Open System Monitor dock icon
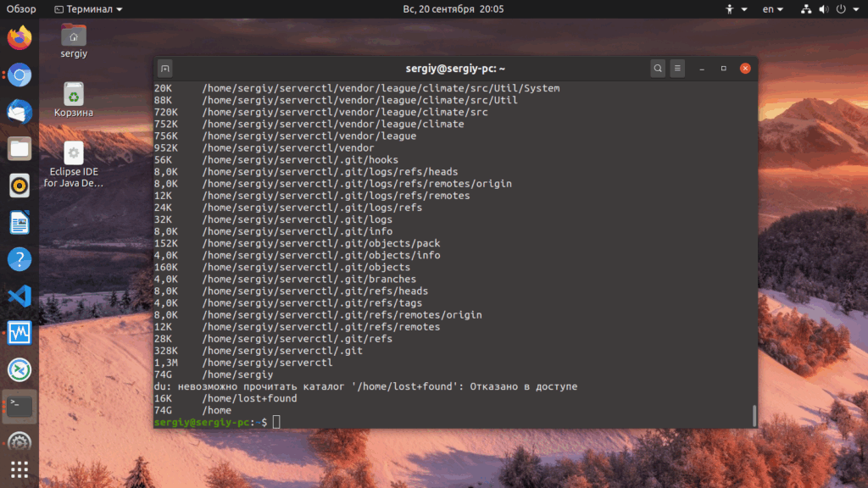The width and height of the screenshot is (868, 488). pos(19,333)
